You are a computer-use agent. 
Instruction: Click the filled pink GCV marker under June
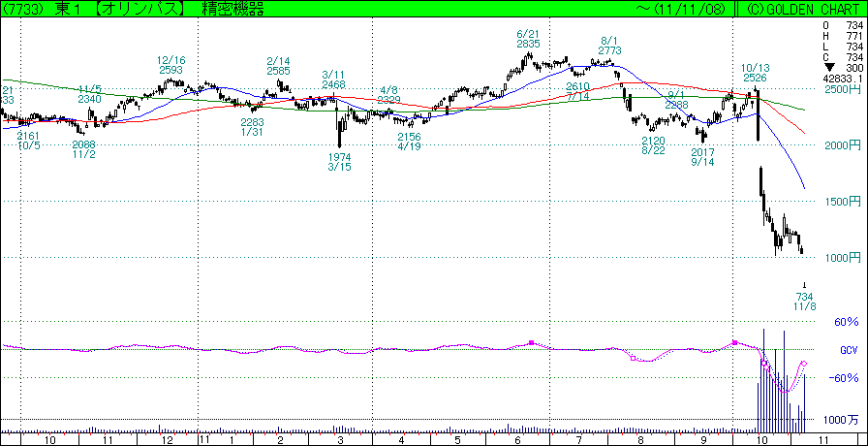(532, 343)
